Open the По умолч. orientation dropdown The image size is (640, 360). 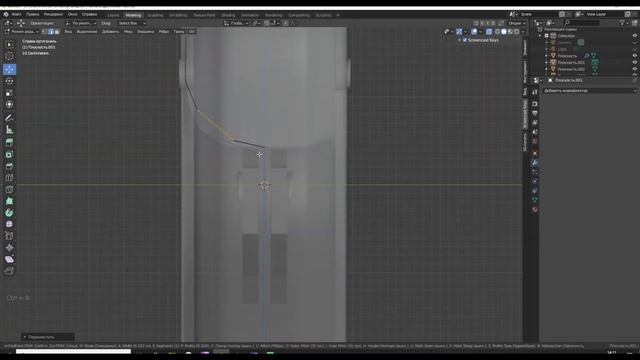tap(81, 23)
